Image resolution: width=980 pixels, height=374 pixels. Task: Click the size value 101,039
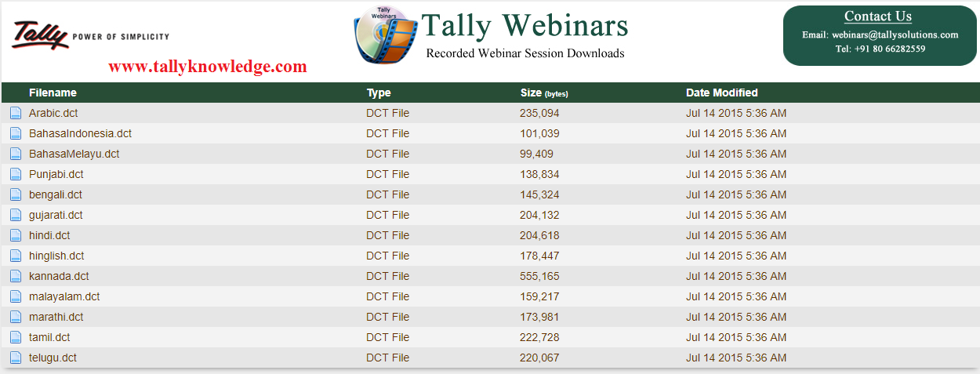539,133
